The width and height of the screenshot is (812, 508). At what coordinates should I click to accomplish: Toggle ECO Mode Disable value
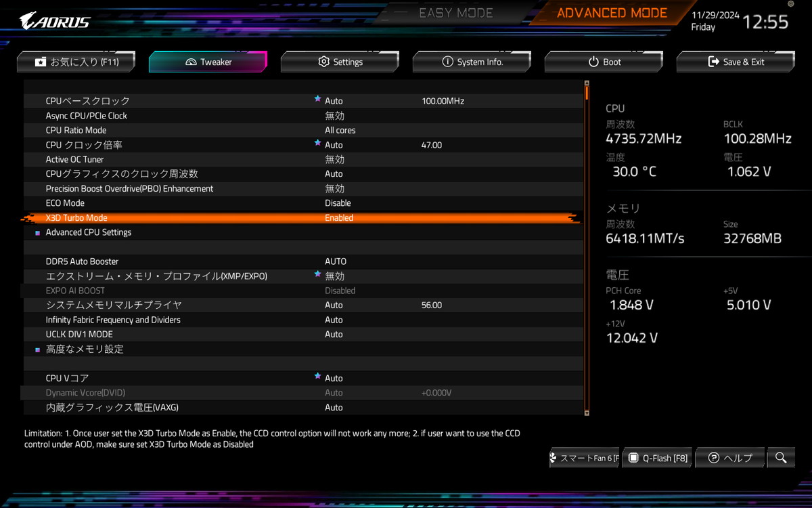(x=338, y=203)
